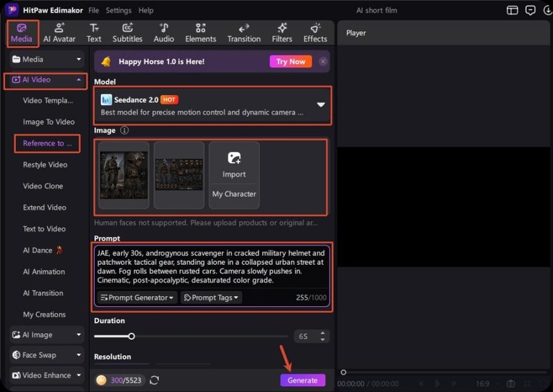Click the bell icon on the banner

pyautogui.click(x=106, y=62)
